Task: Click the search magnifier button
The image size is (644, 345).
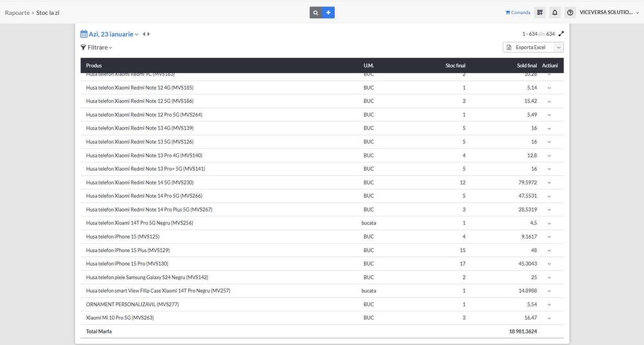Action: coord(316,13)
